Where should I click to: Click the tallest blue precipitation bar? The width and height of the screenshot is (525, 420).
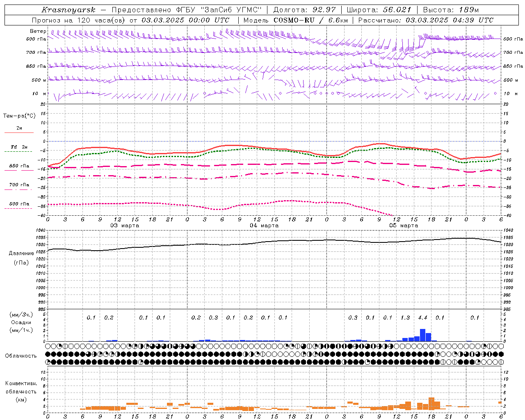(x=422, y=335)
